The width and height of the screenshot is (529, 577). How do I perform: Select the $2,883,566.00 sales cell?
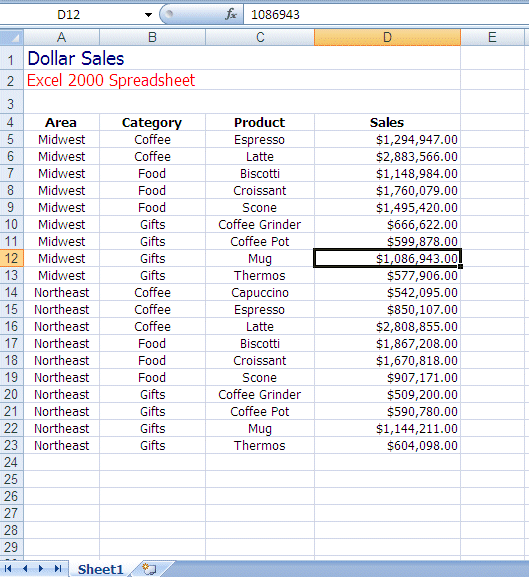point(387,156)
